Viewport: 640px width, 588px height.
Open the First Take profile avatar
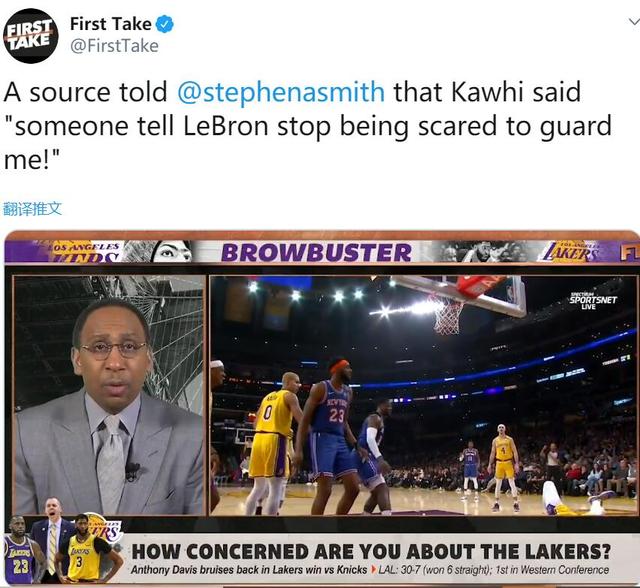tap(31, 36)
